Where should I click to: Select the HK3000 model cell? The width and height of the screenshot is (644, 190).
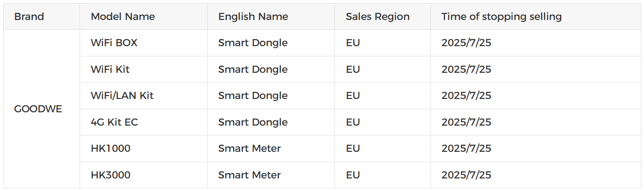coord(110,175)
